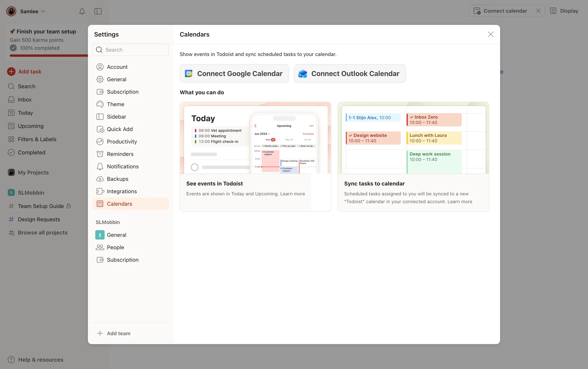Open Display options in top bar
The width and height of the screenshot is (588, 369).
pos(564,11)
